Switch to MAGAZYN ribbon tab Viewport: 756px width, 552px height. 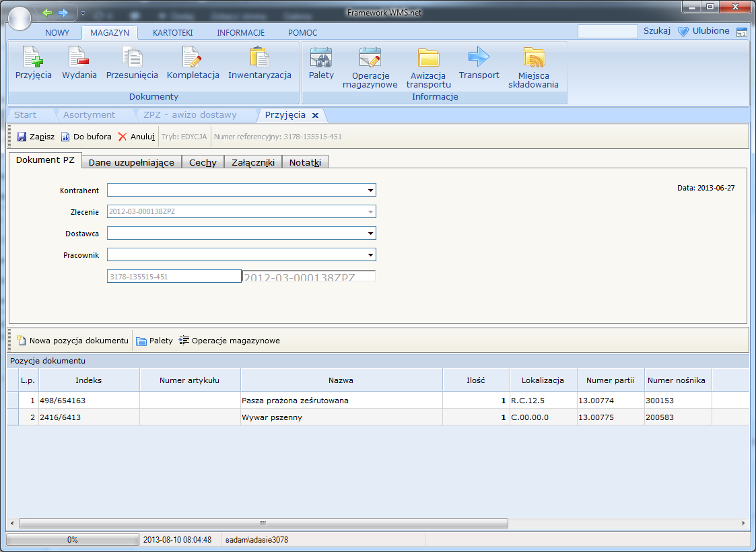tap(110, 33)
